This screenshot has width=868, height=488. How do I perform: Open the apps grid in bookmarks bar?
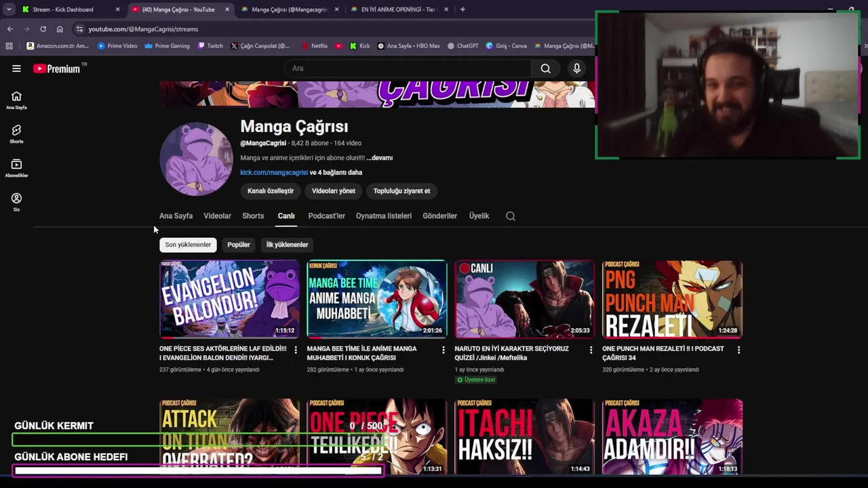point(9,46)
